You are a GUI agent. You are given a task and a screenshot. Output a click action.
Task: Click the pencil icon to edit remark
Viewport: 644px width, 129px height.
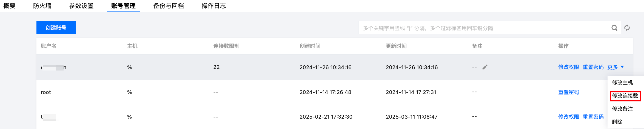(485, 67)
